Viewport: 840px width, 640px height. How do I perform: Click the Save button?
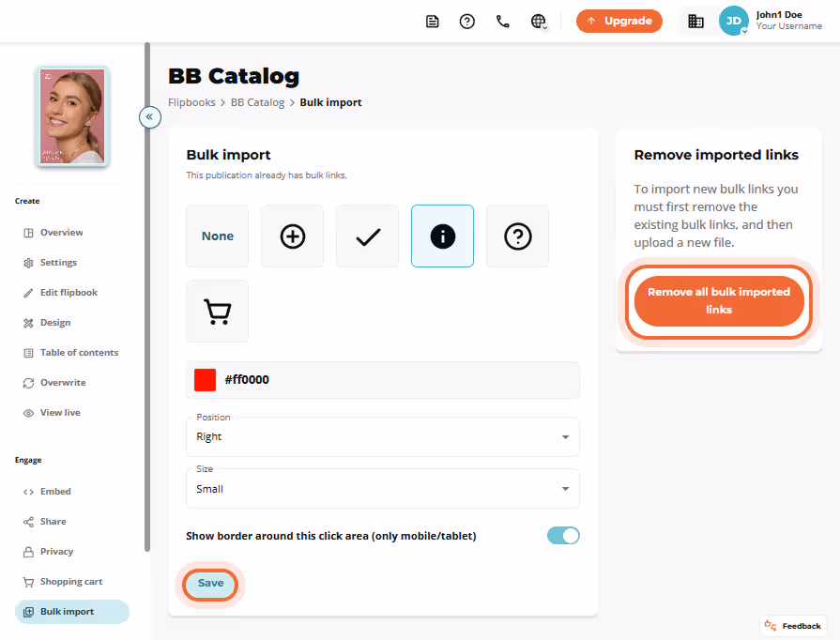(210, 584)
